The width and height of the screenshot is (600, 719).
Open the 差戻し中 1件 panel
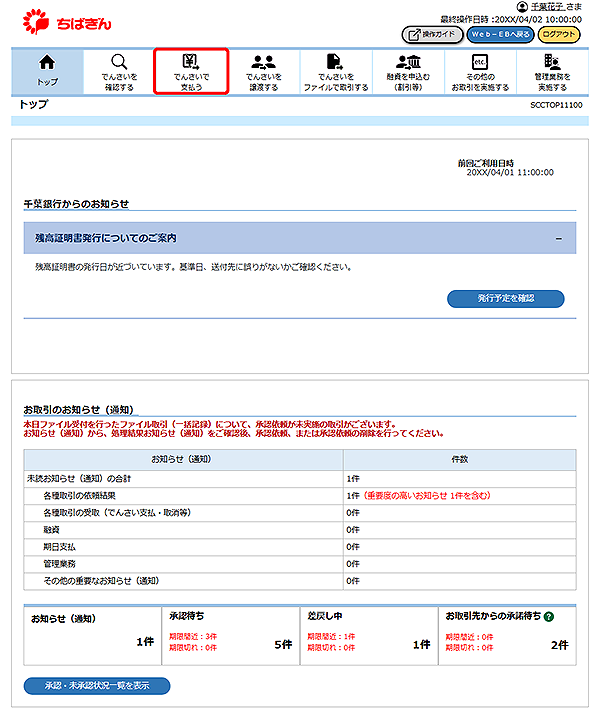(x=368, y=635)
